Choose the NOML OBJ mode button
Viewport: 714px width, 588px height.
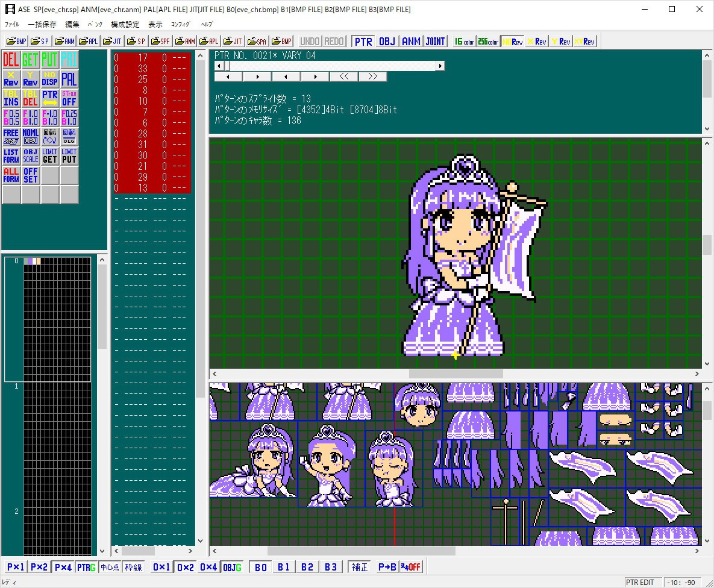30,137
